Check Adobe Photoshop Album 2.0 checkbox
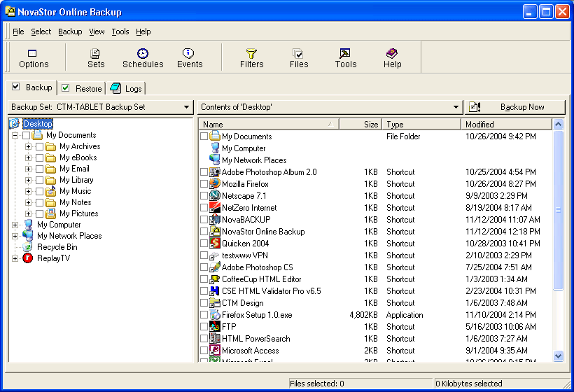574x392 pixels. [x=204, y=172]
